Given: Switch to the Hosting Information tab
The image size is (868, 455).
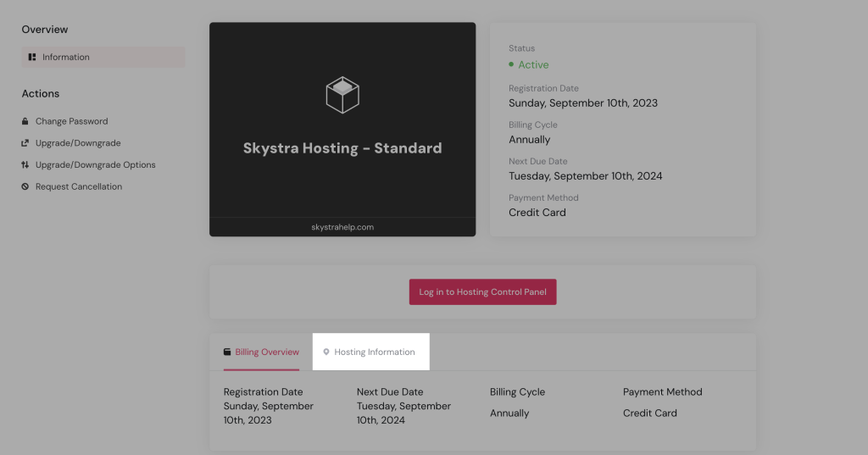Looking at the screenshot, I should click(x=375, y=352).
